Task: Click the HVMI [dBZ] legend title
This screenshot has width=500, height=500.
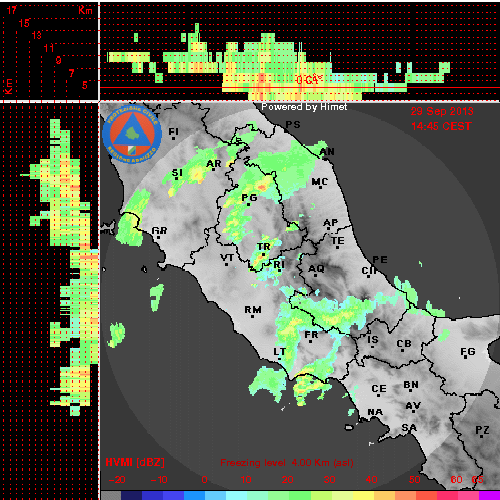Action: tap(135, 462)
